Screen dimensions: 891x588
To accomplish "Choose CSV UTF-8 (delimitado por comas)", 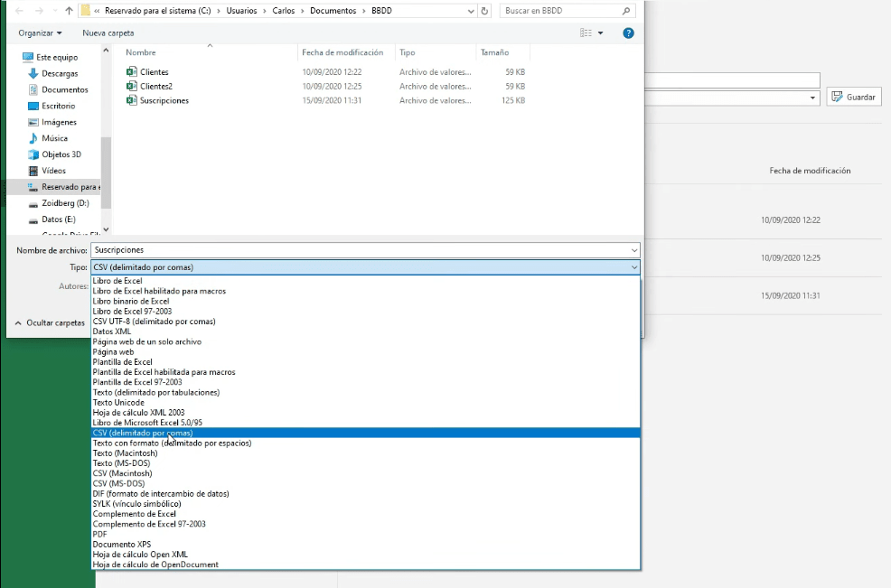I will coord(154,322).
